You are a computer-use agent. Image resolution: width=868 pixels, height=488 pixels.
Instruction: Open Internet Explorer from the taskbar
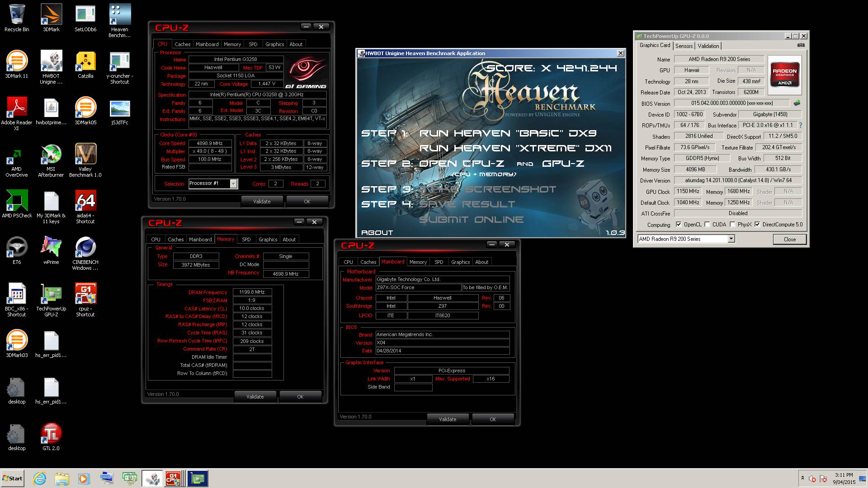[x=40, y=478]
